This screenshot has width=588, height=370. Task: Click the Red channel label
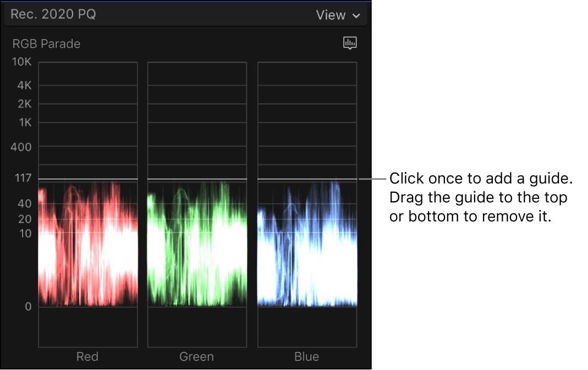point(87,356)
